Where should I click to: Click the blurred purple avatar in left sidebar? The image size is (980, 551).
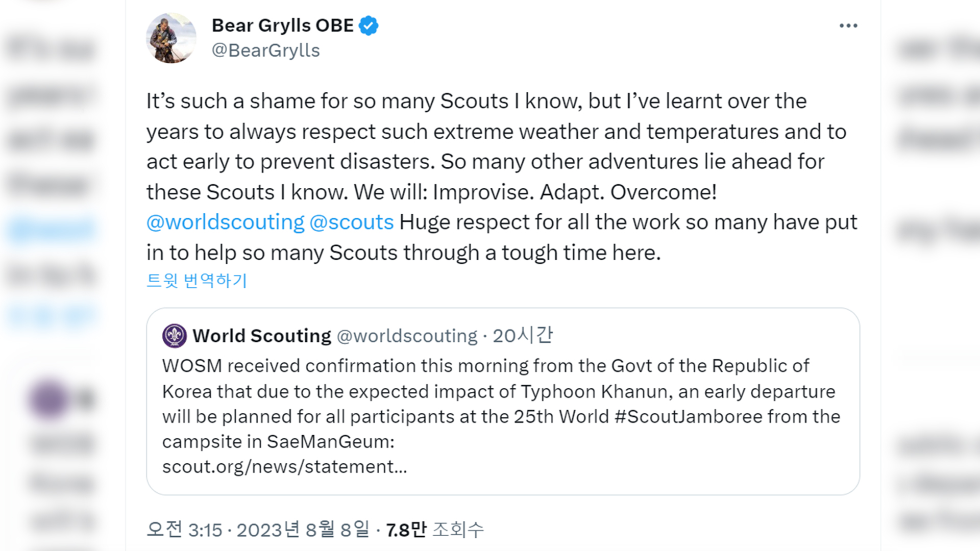point(49,399)
